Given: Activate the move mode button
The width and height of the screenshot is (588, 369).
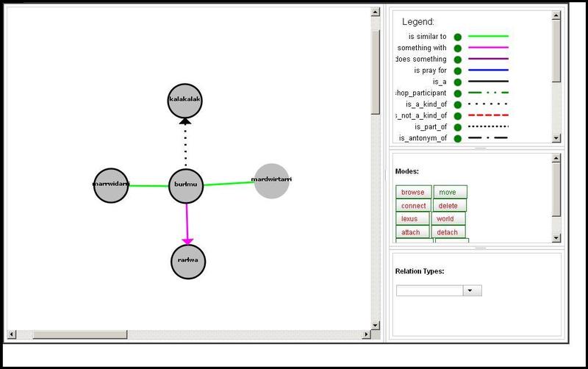Looking at the screenshot, I should click(448, 193).
